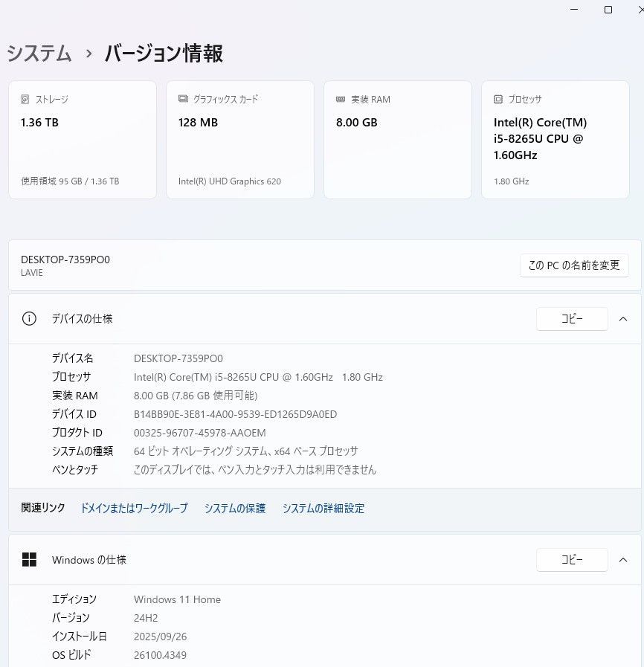
Task: Click the minimize icon in the title bar
Action: point(573,10)
